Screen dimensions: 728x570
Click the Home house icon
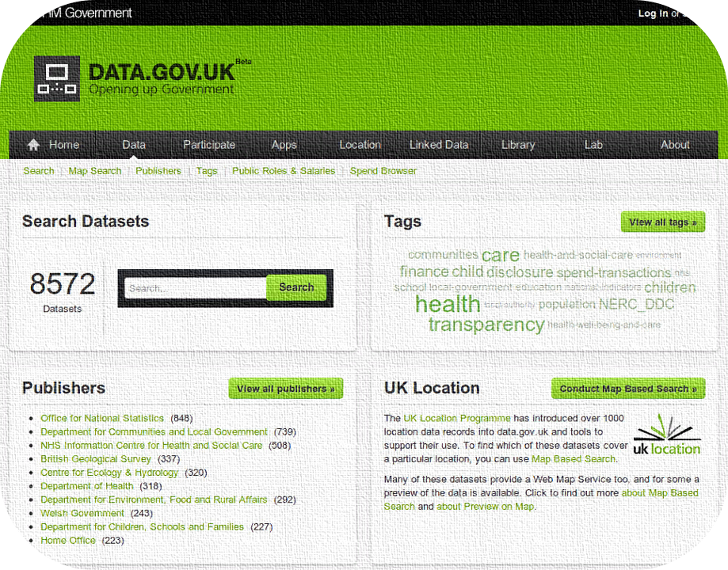coord(33,145)
